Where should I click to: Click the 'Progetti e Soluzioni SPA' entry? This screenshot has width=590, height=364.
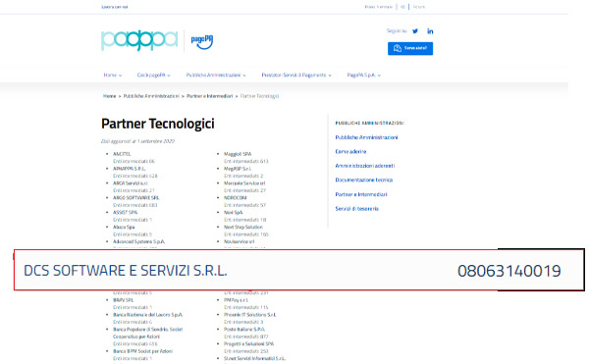(248, 344)
